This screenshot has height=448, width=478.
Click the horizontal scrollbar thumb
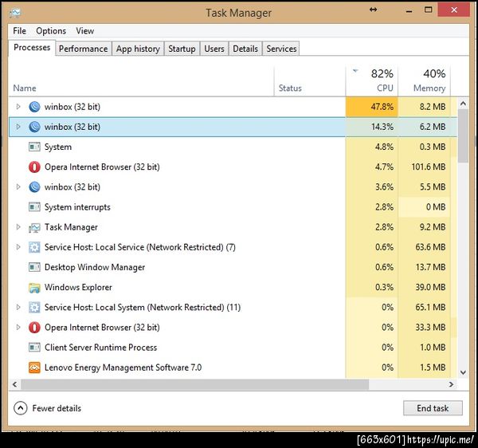click(195, 384)
